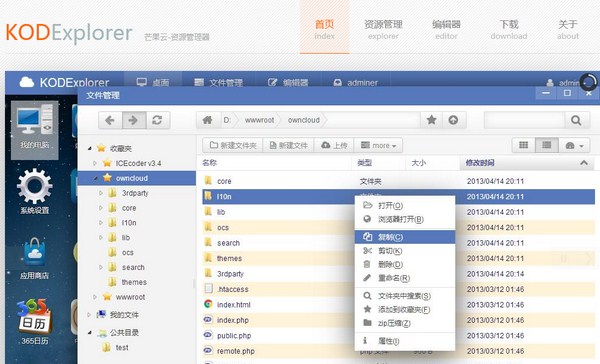Screen dimensions: 600x364
Task: Open the about tab on website
Action: pyautogui.click(x=568, y=30)
